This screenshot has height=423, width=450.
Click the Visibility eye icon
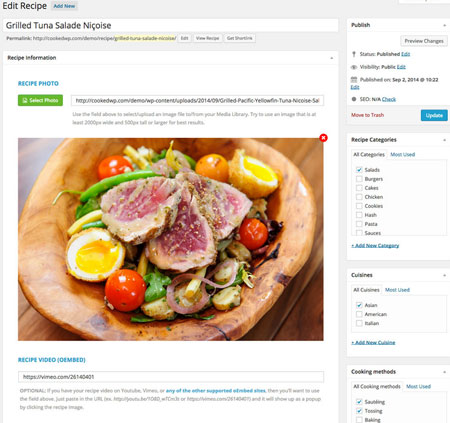pos(354,67)
